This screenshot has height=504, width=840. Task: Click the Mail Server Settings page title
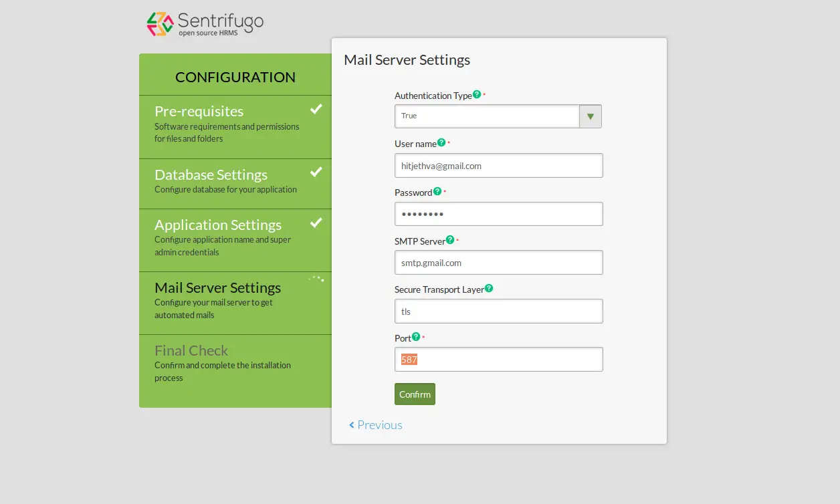coord(407,59)
